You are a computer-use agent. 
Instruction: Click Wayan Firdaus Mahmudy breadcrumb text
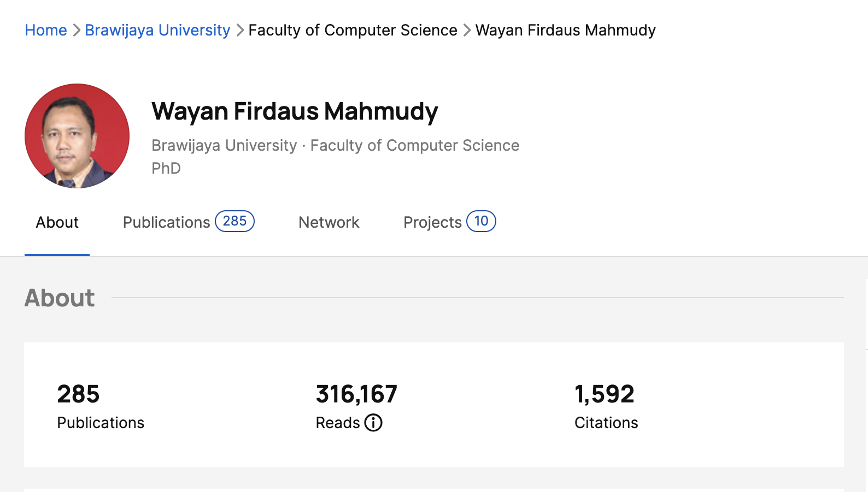tap(565, 30)
